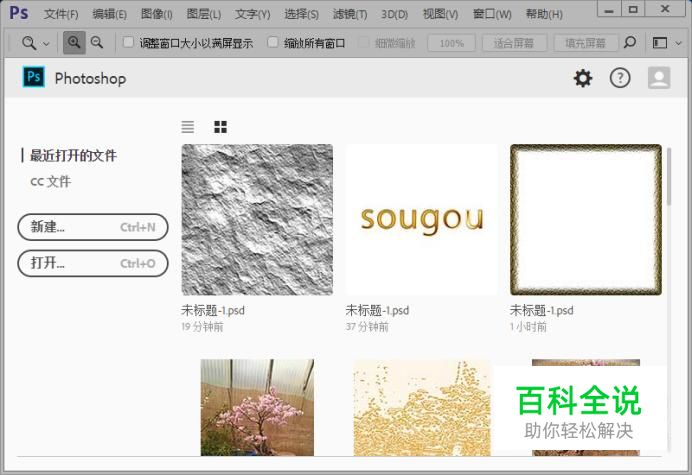Screen dimensions: 692x475
Task: Expand the workspace switcher dropdown arrow
Action: [679, 43]
